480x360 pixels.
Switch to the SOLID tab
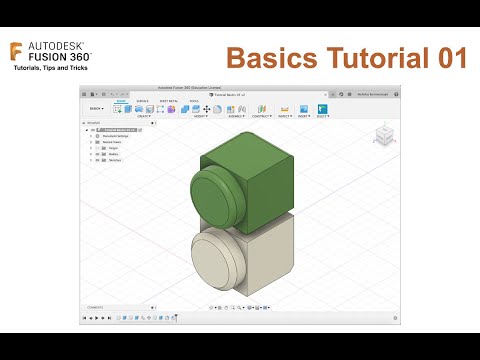[x=121, y=101]
